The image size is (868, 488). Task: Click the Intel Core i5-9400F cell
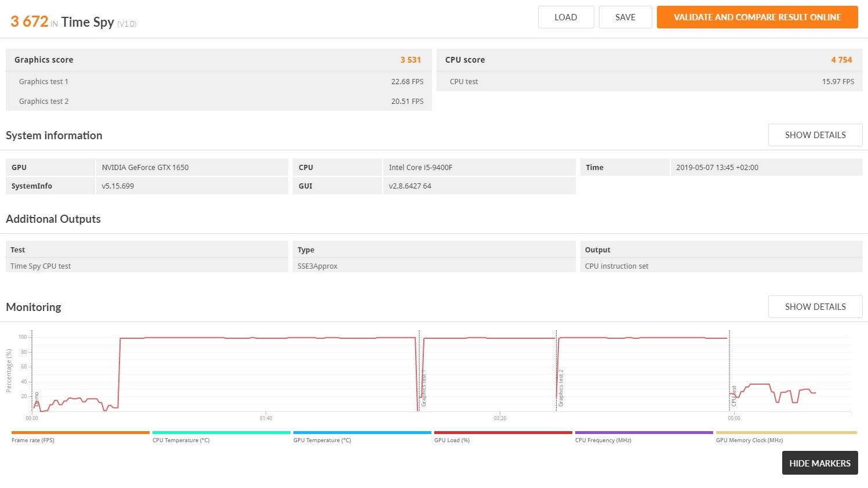click(x=479, y=167)
